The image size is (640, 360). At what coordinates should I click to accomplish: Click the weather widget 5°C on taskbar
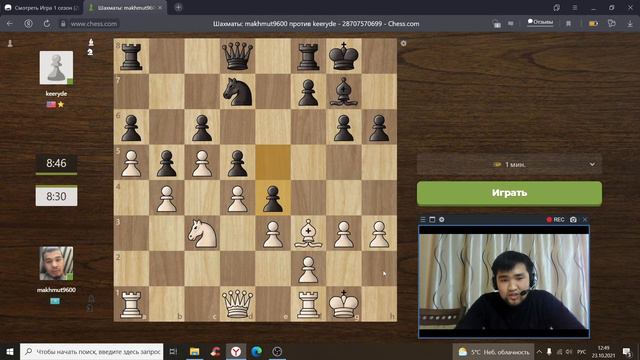point(493,352)
